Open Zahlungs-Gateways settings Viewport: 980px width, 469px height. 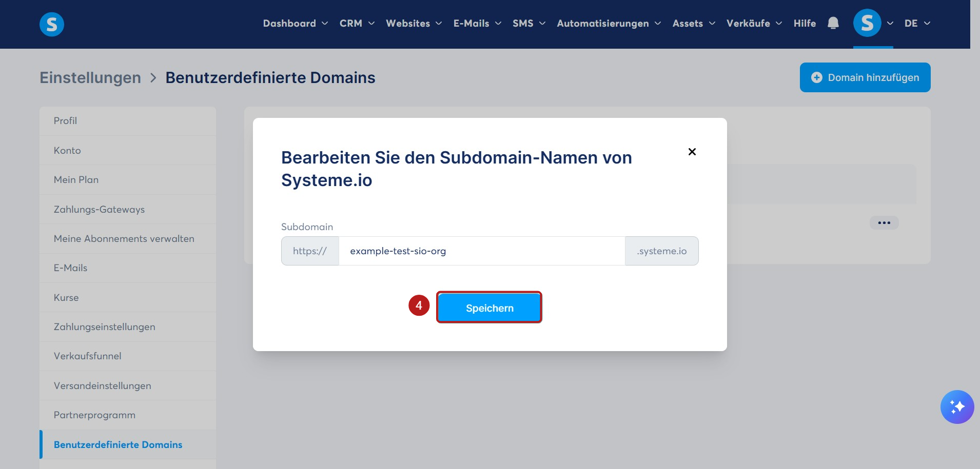128,209
